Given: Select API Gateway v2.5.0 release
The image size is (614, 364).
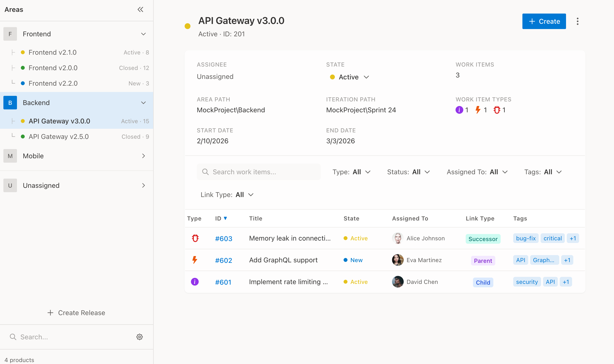Looking at the screenshot, I should [x=58, y=137].
